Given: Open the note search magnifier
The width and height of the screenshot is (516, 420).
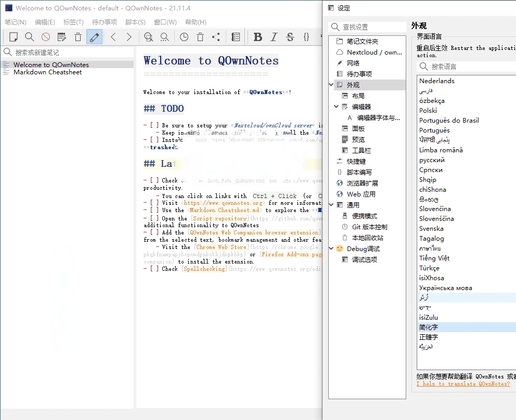Looking at the screenshot, I should coord(30,36).
